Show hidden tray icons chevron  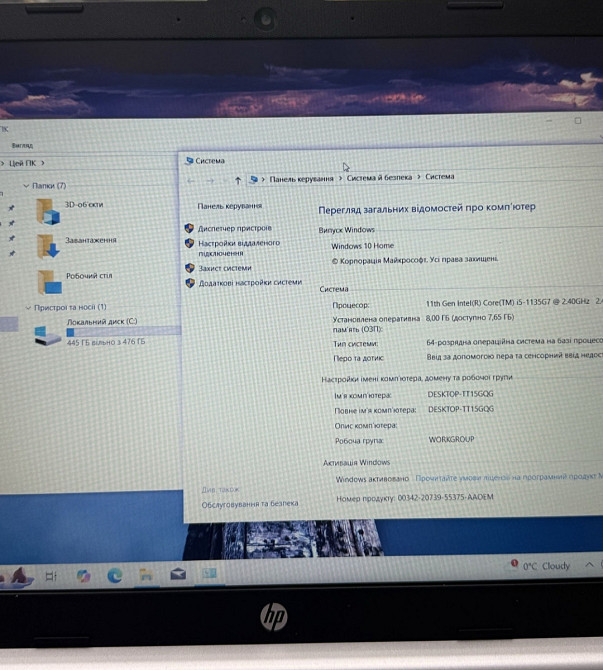pos(589,565)
